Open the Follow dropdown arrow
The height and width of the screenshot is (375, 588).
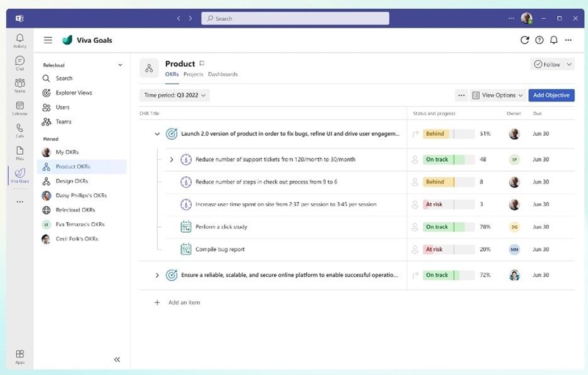click(569, 64)
